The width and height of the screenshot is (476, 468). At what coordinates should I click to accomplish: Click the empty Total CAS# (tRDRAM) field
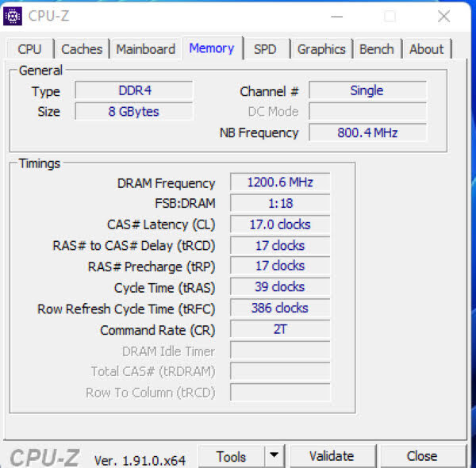[x=280, y=371]
